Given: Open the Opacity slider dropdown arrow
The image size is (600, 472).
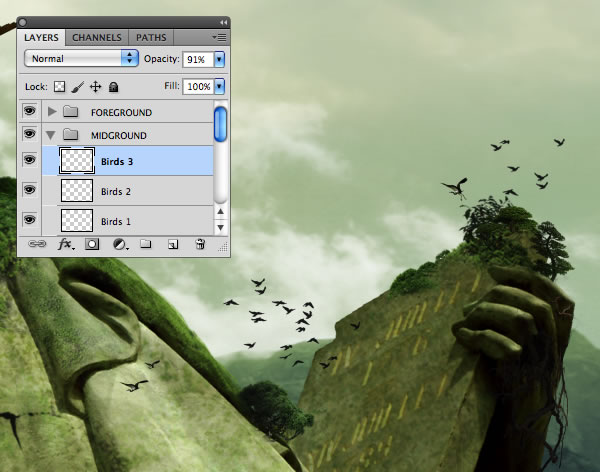Looking at the screenshot, I should click(219, 59).
